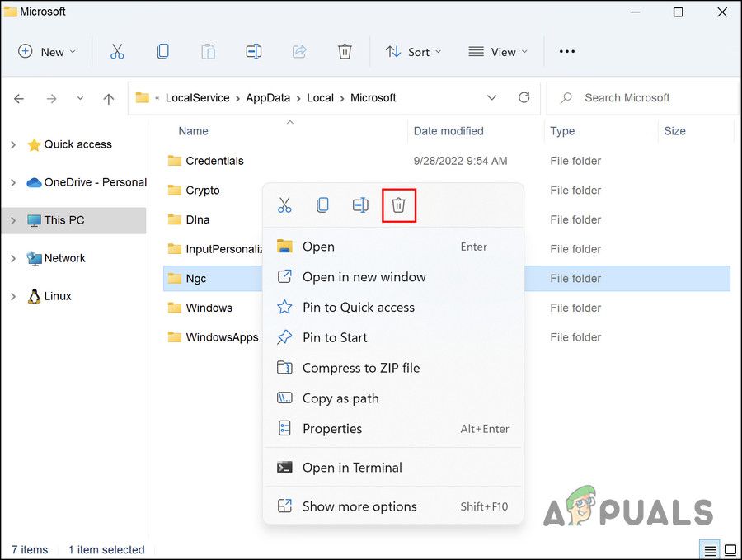Click AppData in the address path
The width and height of the screenshot is (742, 560).
[x=268, y=98]
